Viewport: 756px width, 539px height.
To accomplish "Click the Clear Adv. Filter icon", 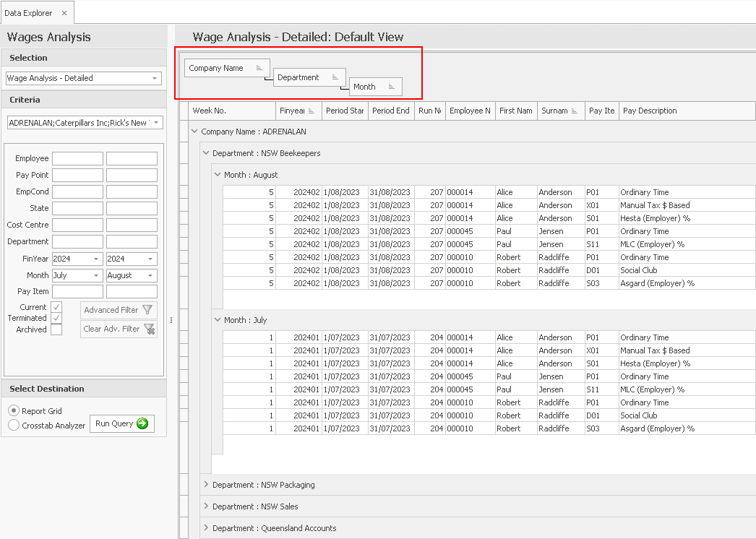I will 149,329.
